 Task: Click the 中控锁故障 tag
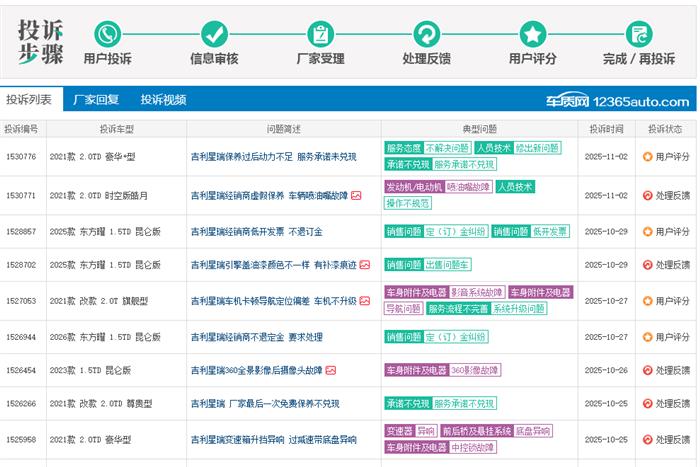tap(473, 447)
